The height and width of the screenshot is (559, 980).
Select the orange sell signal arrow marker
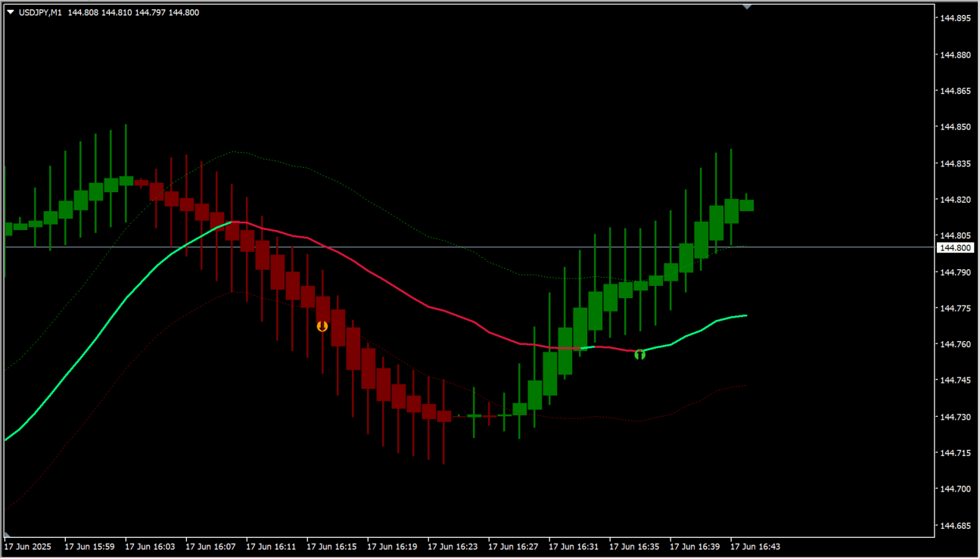click(x=322, y=326)
